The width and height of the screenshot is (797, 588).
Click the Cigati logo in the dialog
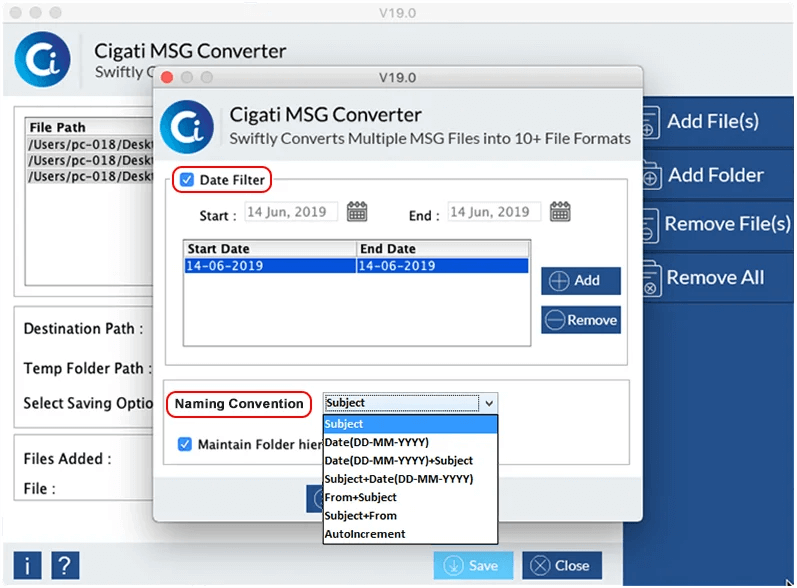point(187,127)
